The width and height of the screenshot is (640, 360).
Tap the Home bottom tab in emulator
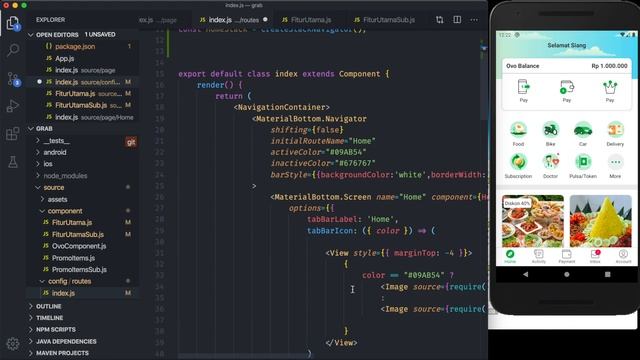tap(510, 256)
